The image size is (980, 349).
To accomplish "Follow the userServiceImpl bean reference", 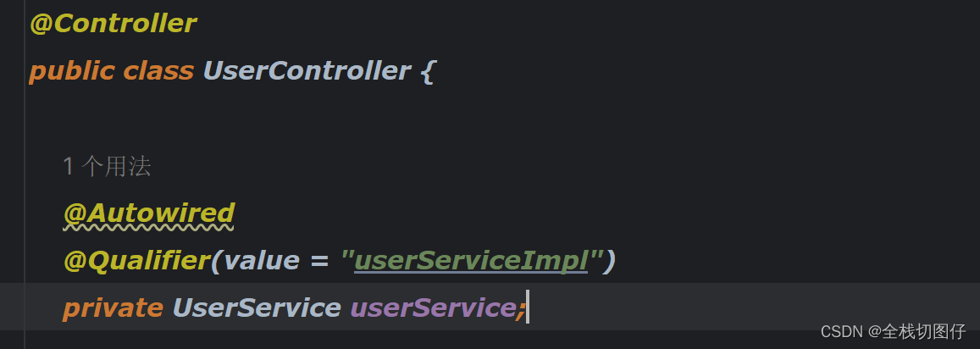I will point(471,260).
